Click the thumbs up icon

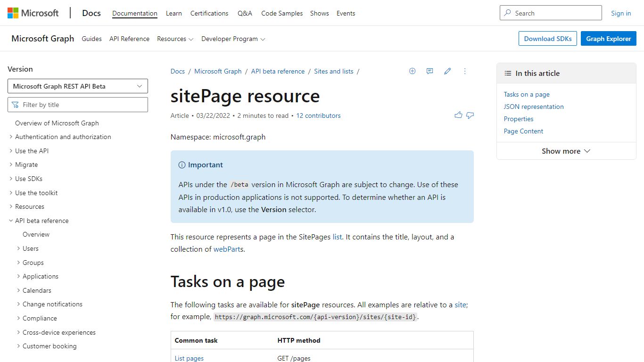click(x=458, y=115)
